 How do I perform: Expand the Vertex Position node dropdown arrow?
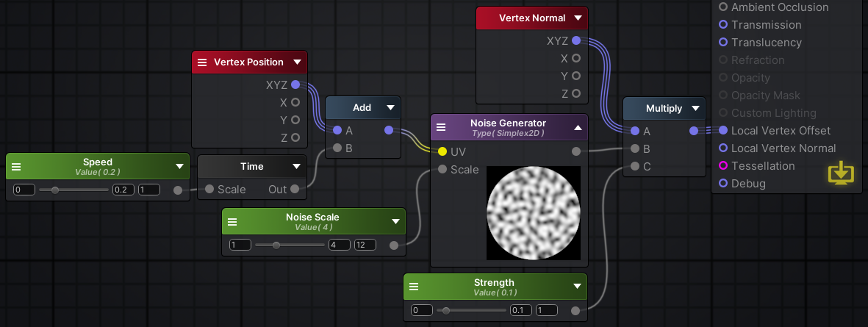click(297, 62)
